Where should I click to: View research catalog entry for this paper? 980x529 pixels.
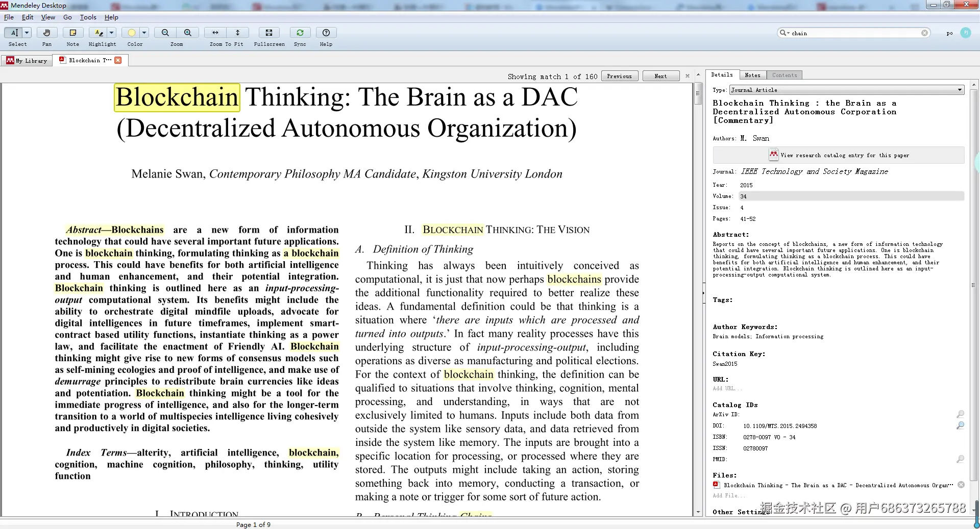click(x=839, y=155)
